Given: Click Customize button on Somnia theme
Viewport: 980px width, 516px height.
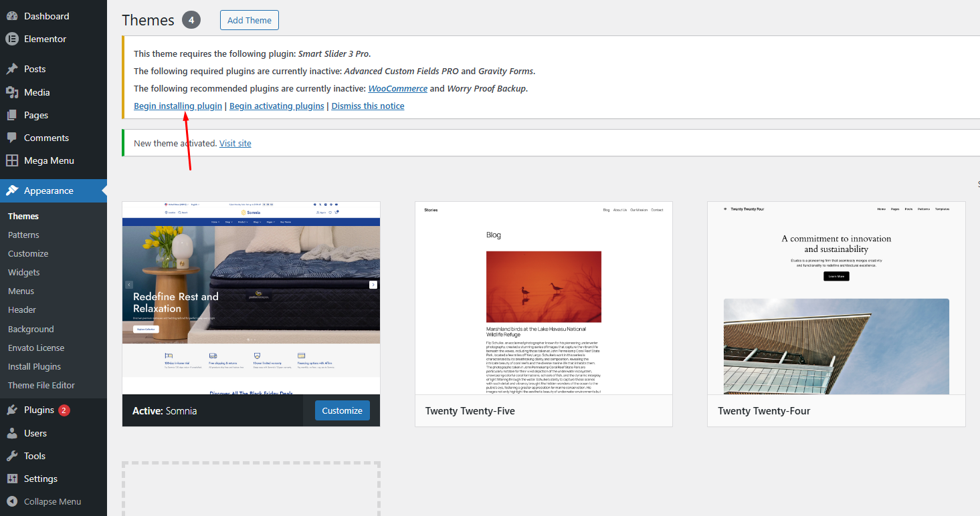Looking at the screenshot, I should (x=342, y=410).
